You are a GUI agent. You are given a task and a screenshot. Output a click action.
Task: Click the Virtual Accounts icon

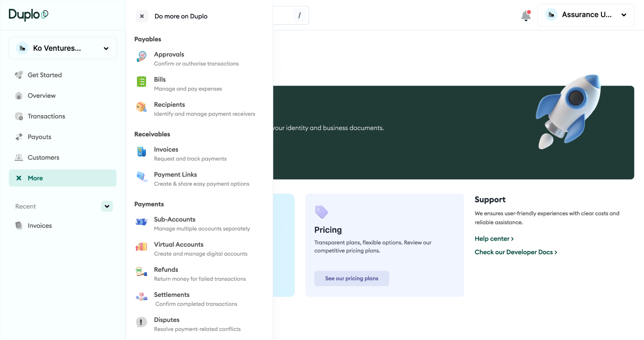pos(142,246)
